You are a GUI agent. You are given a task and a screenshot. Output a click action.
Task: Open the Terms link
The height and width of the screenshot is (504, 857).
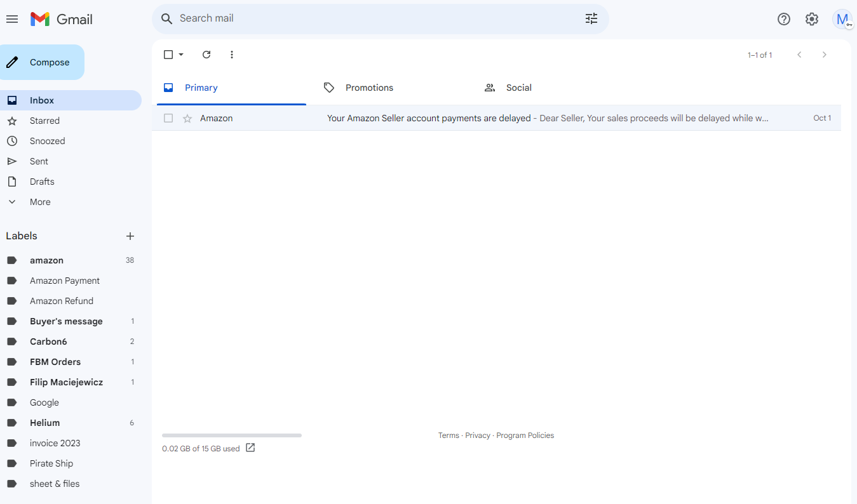449,435
